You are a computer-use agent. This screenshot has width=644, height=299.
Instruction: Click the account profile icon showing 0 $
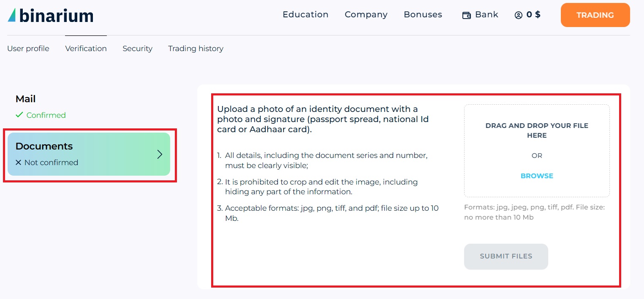[x=528, y=14]
